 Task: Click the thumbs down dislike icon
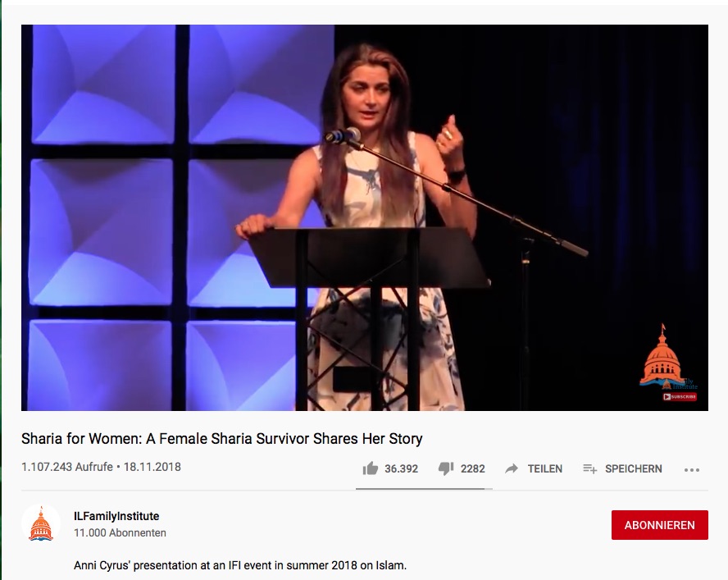point(446,469)
